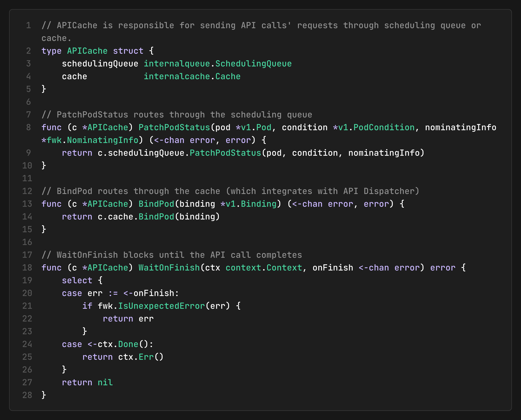Image resolution: width=521 pixels, height=420 pixels.
Task: Click PatchPodStatus call on line 9
Action: [225, 153]
